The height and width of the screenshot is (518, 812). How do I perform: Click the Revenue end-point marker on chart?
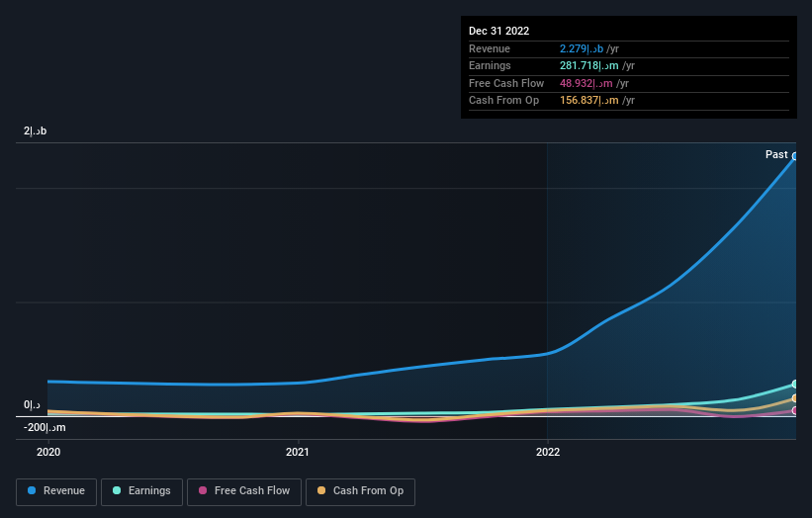(795, 156)
